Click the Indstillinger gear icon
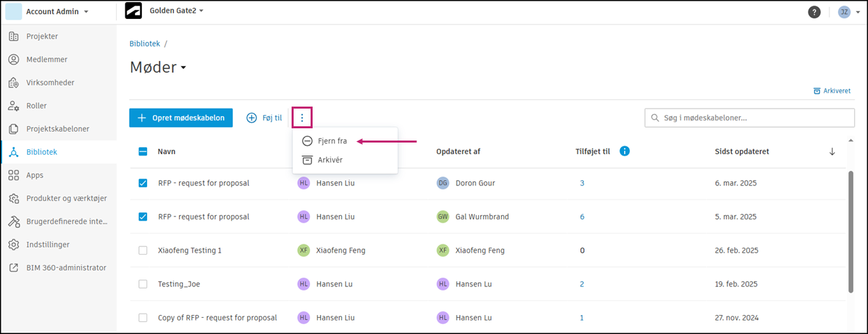The width and height of the screenshot is (868, 334). pos(14,244)
